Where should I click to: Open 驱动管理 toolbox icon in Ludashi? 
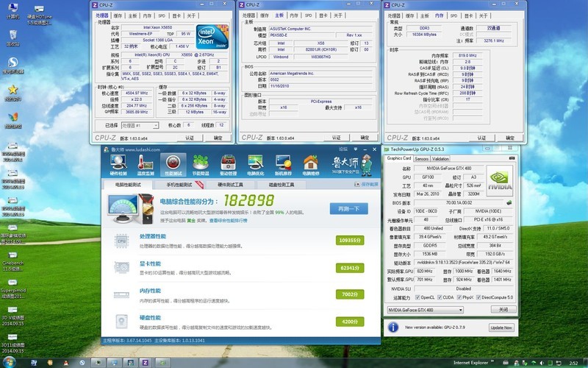228,165
